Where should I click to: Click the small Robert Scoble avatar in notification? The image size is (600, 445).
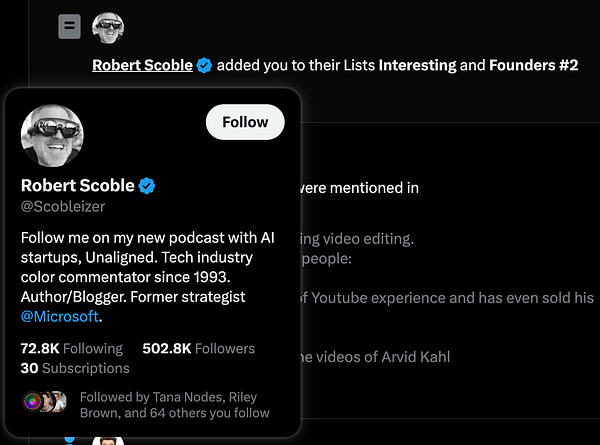[108, 28]
